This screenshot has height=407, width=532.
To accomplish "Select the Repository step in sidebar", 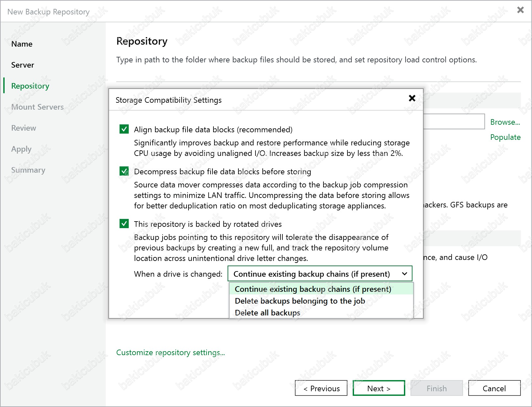I will [30, 86].
